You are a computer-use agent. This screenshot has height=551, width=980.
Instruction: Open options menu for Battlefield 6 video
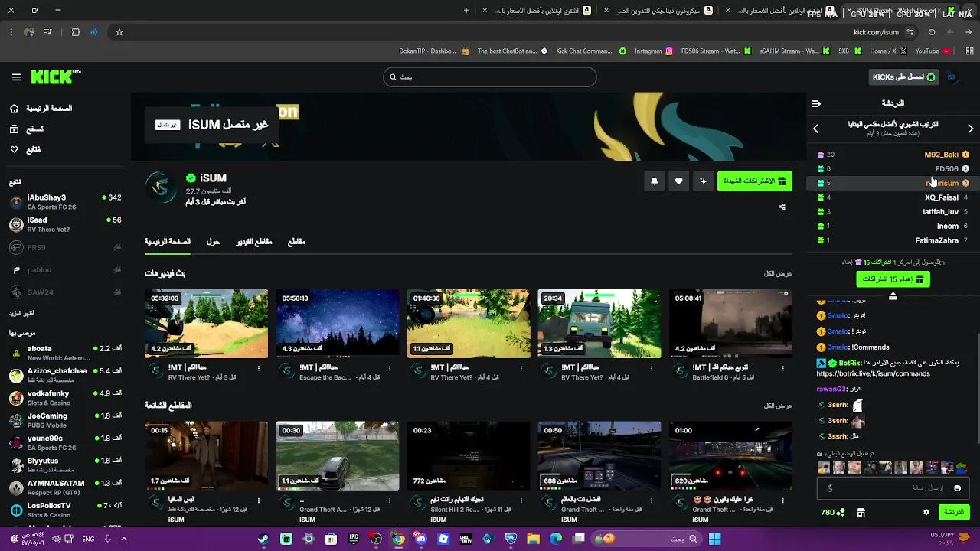(783, 368)
